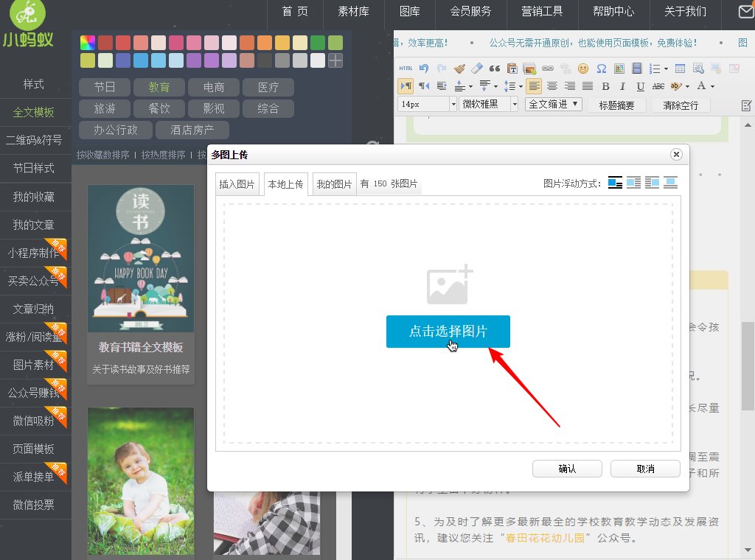
Task: Switch to the 我的图片 tab
Action: (x=334, y=184)
